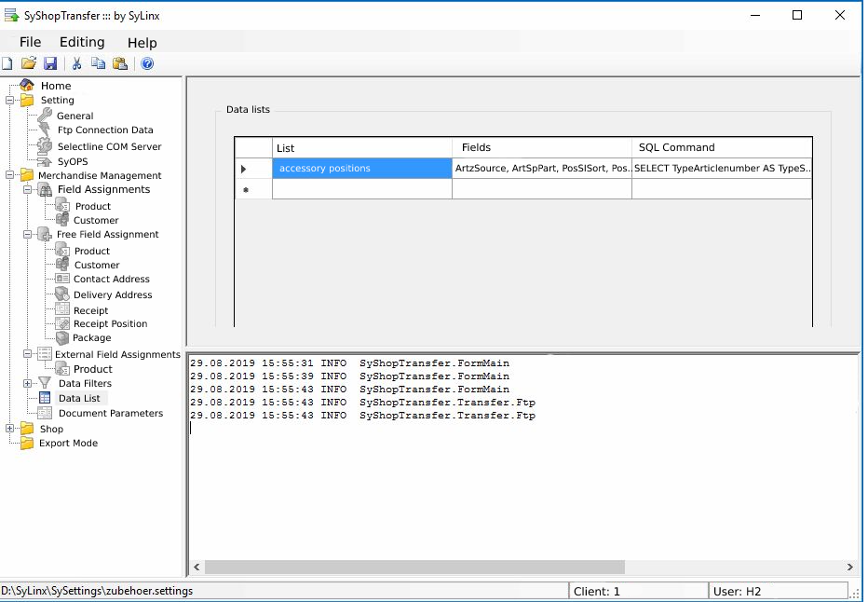The height and width of the screenshot is (602, 868).
Task: Click the Fields cell starting ArtzSource
Action: point(542,169)
